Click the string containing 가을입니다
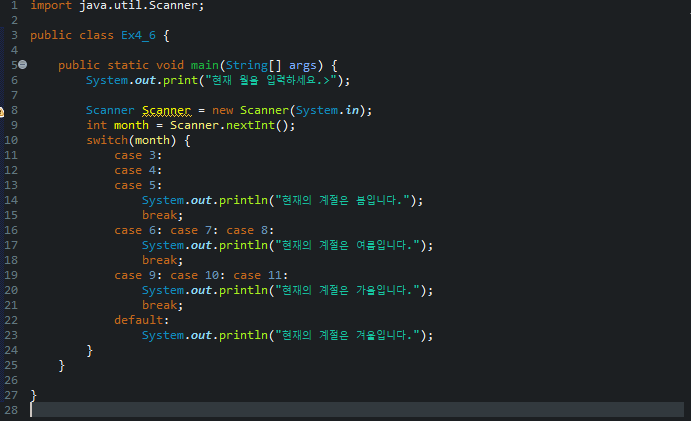 pos(348,290)
